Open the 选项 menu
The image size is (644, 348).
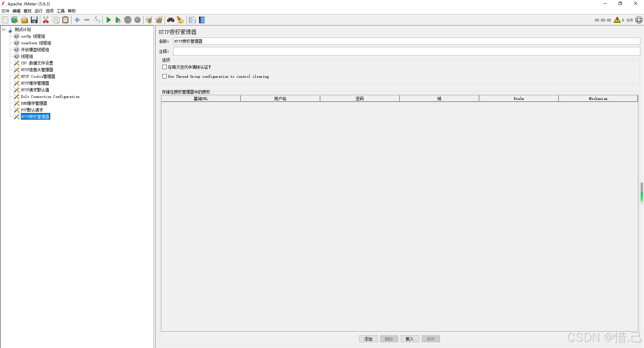point(50,11)
